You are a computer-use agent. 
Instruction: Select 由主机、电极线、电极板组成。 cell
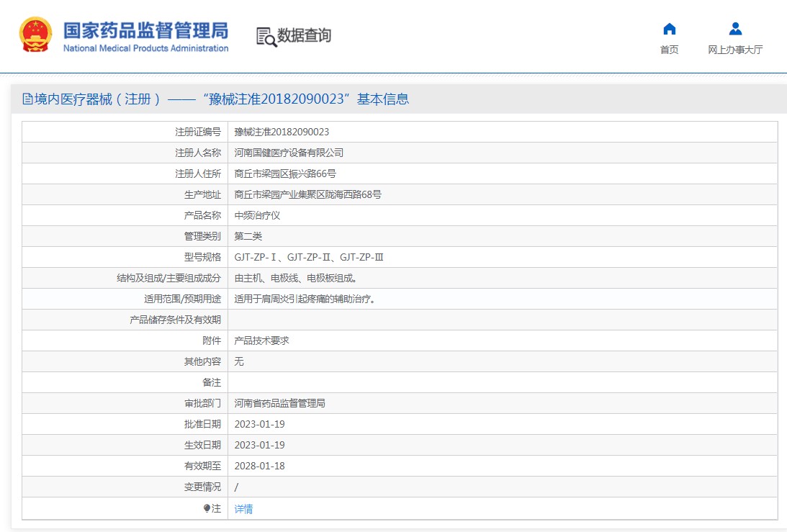[296, 278]
